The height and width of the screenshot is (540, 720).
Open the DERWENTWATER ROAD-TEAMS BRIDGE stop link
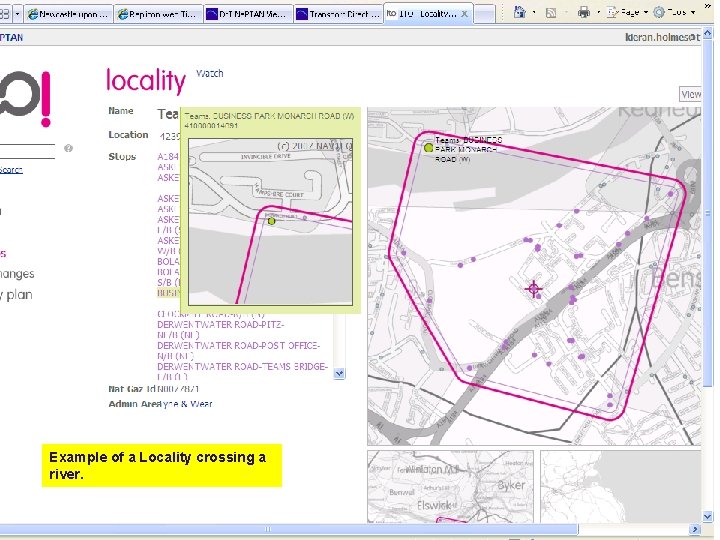[x=242, y=371]
